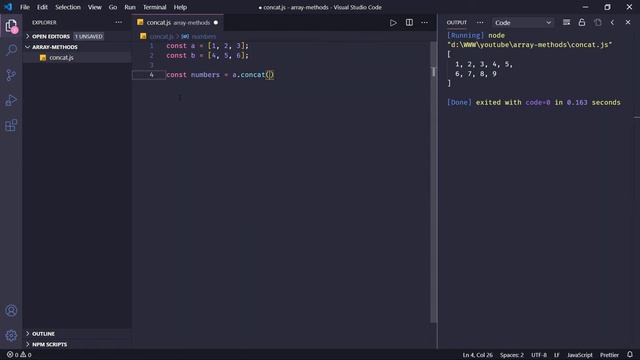
Task: Click the '[Done] exited with code=0' line
Action: pyautogui.click(x=533, y=102)
